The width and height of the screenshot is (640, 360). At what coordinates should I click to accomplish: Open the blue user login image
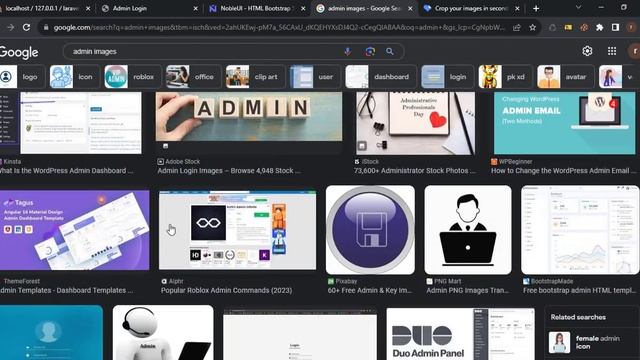pos(51,333)
